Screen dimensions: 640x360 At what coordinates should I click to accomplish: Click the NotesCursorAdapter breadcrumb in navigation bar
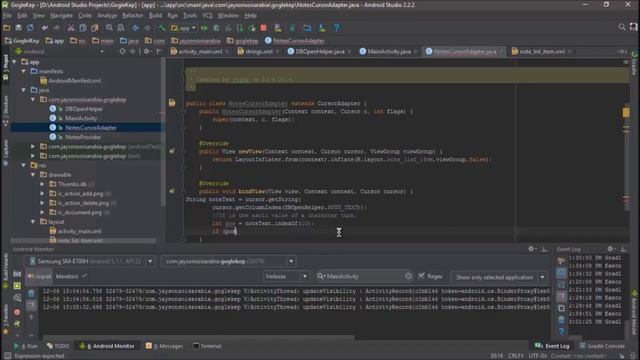(295, 41)
